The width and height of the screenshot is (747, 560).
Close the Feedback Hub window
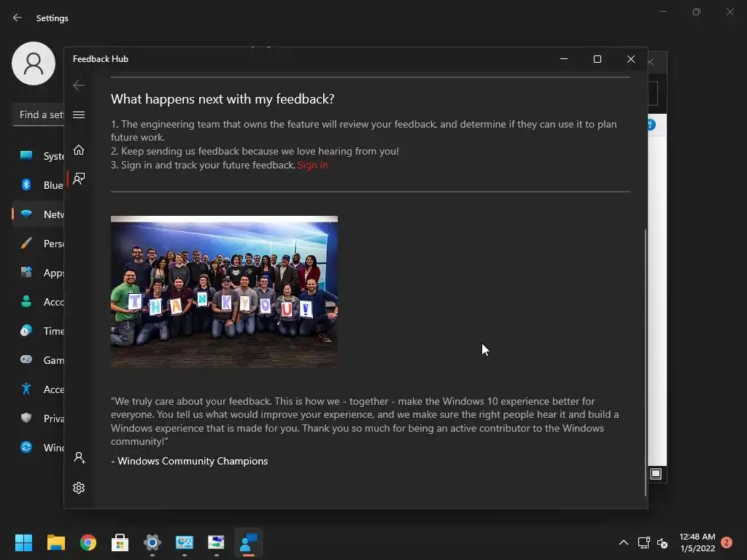coord(631,59)
